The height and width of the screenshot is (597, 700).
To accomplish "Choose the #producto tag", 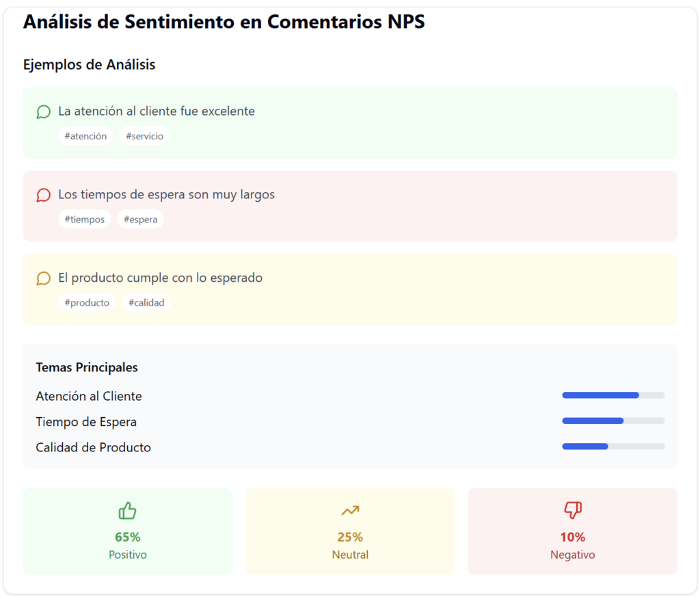I will [87, 303].
